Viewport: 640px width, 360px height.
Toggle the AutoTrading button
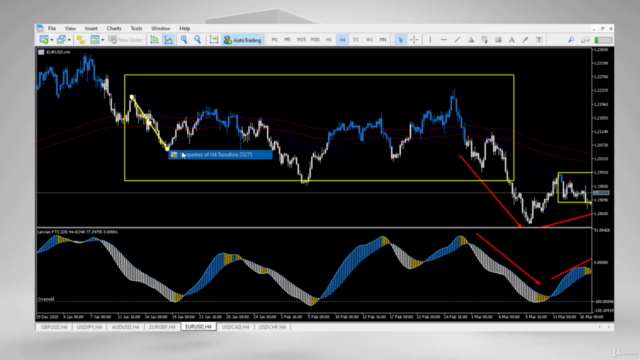tap(242, 40)
